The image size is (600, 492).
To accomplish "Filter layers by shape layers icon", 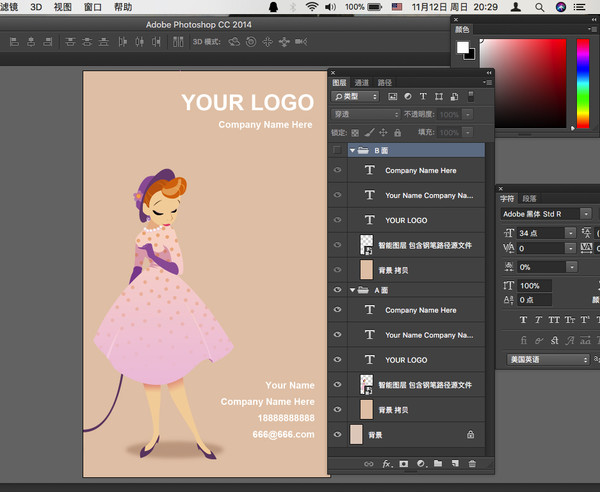I will (x=439, y=96).
